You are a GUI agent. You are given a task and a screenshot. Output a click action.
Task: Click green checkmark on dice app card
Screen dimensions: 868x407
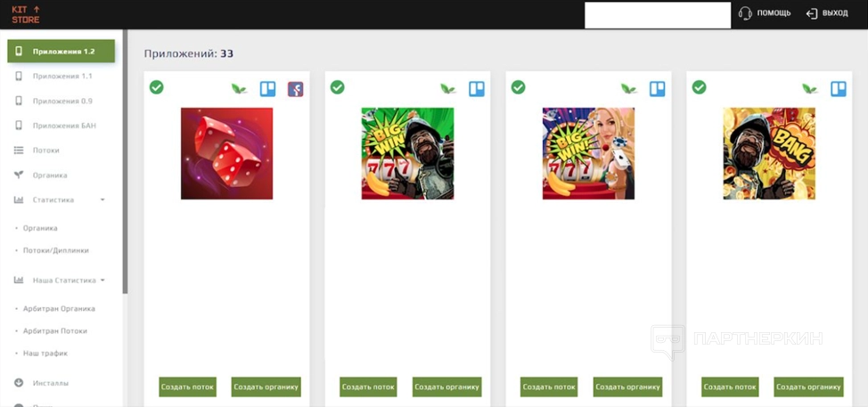(x=157, y=86)
